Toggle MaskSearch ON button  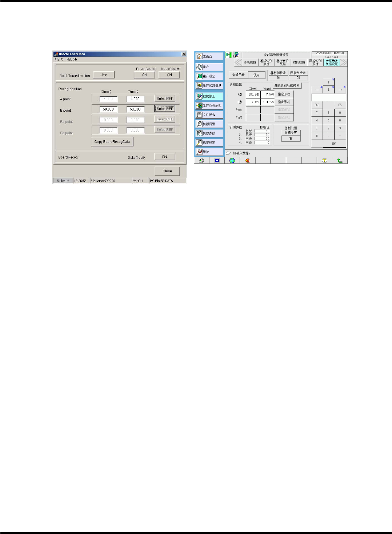169,75
